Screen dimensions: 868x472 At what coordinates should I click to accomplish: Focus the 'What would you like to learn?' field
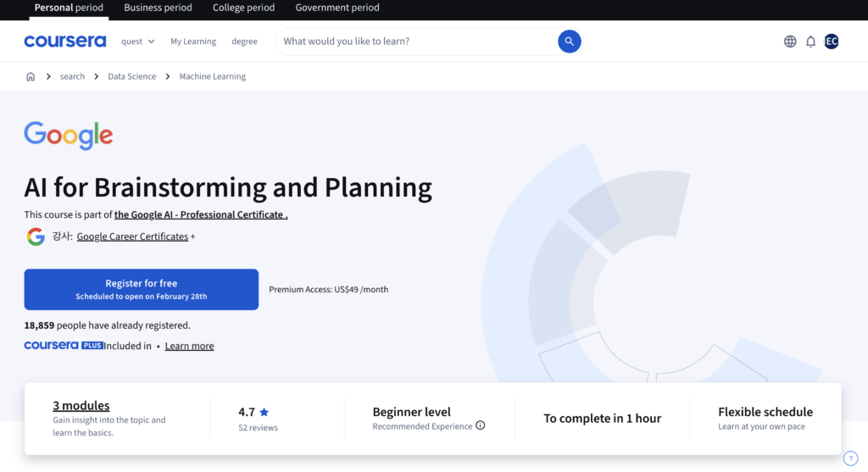click(416, 42)
